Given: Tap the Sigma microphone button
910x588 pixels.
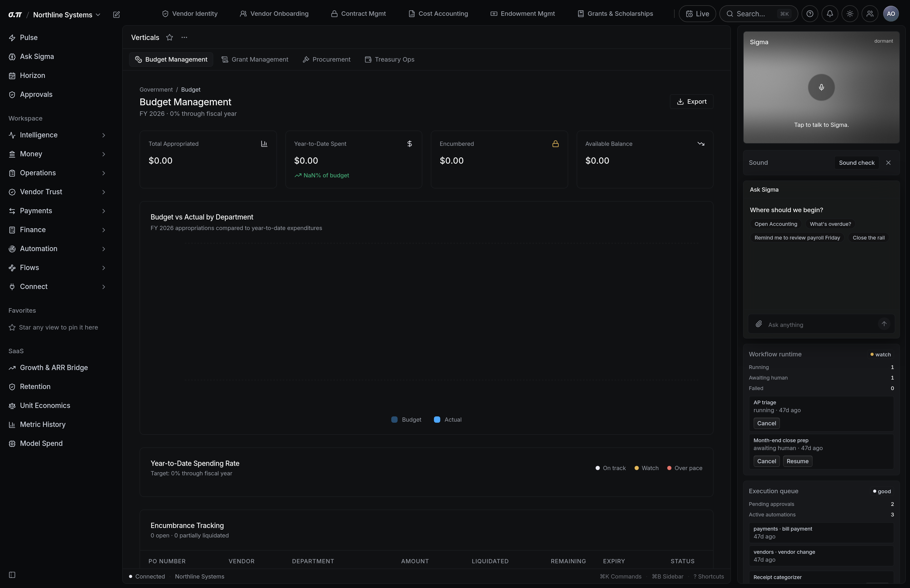Looking at the screenshot, I should pyautogui.click(x=822, y=87).
